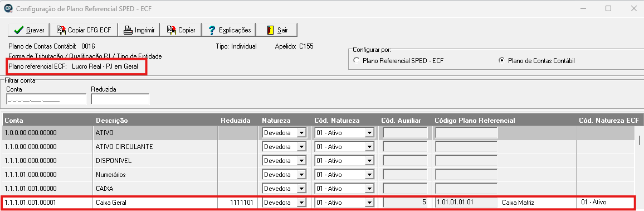Image resolution: width=644 pixels, height=211 pixels.
Task: Click the Imprimir button
Action: coord(139,30)
